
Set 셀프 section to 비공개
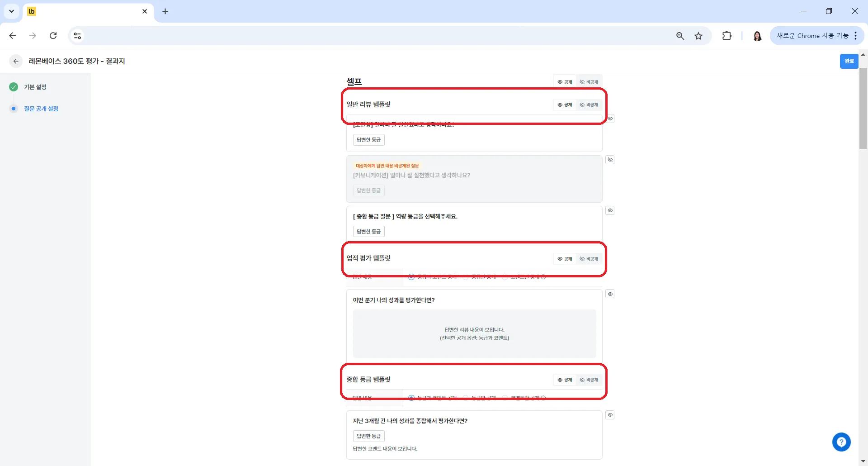pos(589,82)
